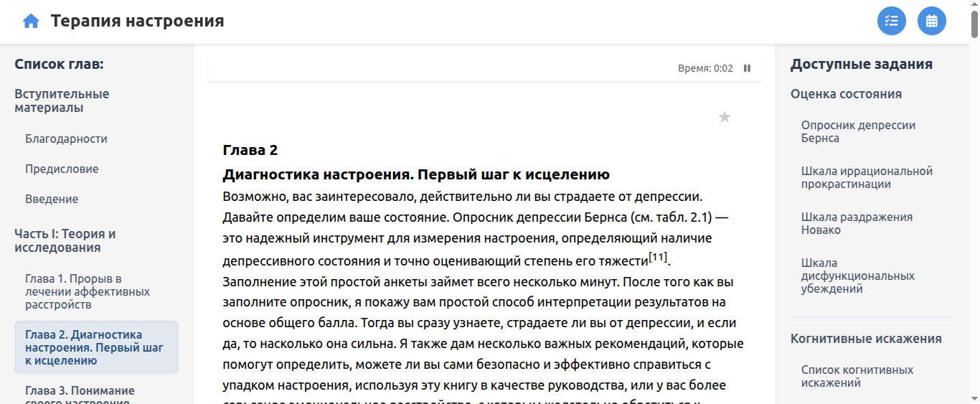The width and height of the screenshot is (980, 404).
Task: Open Шкала иррациональной прокрастинации task
Action: (x=872, y=177)
